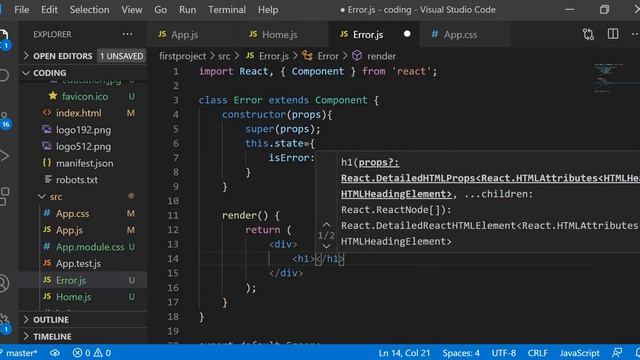
Task: Click firstproject in the breadcrumb
Action: (x=182, y=56)
